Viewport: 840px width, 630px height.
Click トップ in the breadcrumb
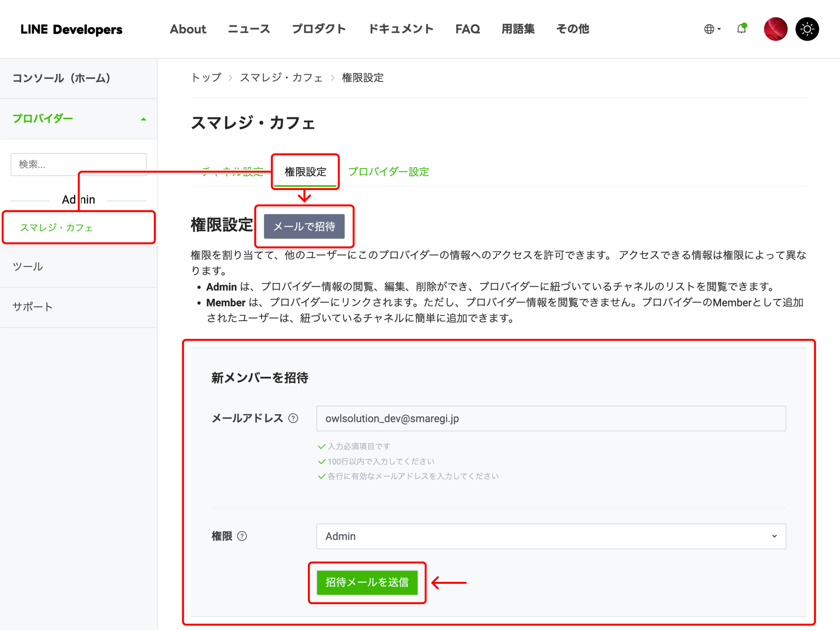click(206, 77)
